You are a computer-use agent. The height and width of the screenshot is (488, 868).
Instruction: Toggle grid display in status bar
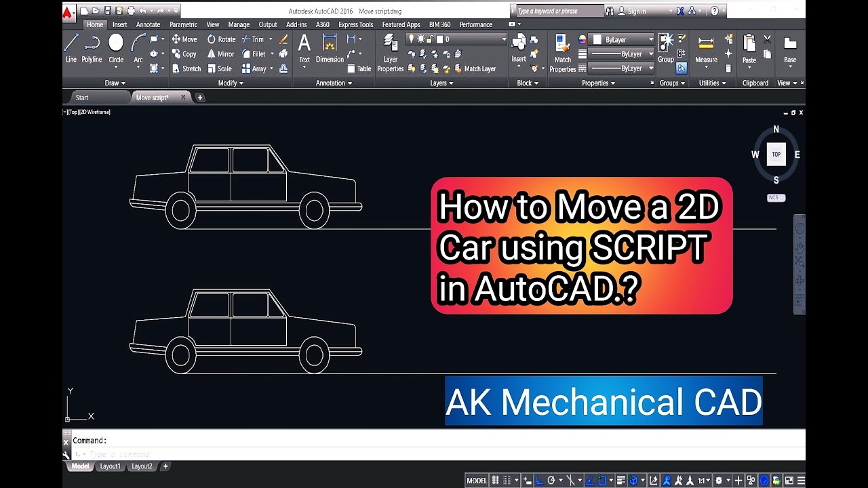click(496, 481)
